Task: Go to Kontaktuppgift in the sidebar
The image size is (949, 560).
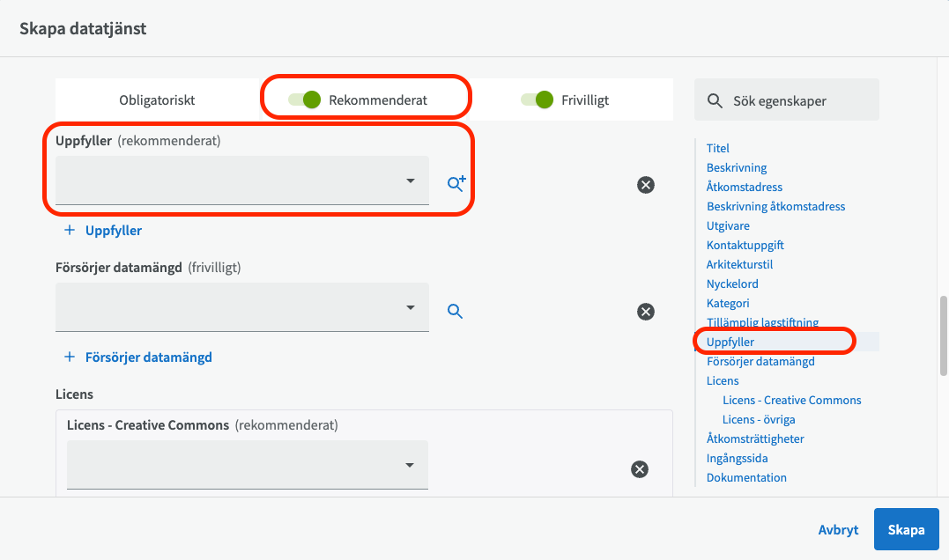Action: click(x=745, y=245)
